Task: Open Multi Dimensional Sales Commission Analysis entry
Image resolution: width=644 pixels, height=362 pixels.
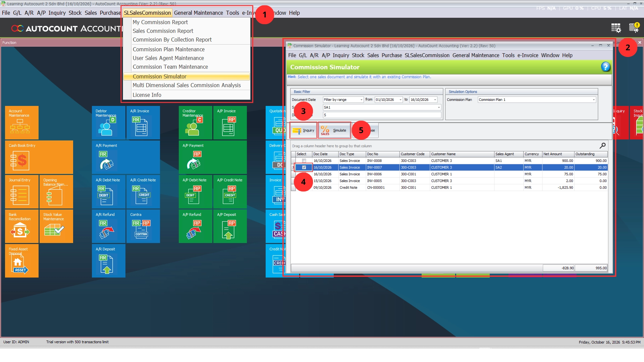Action: pos(186,85)
